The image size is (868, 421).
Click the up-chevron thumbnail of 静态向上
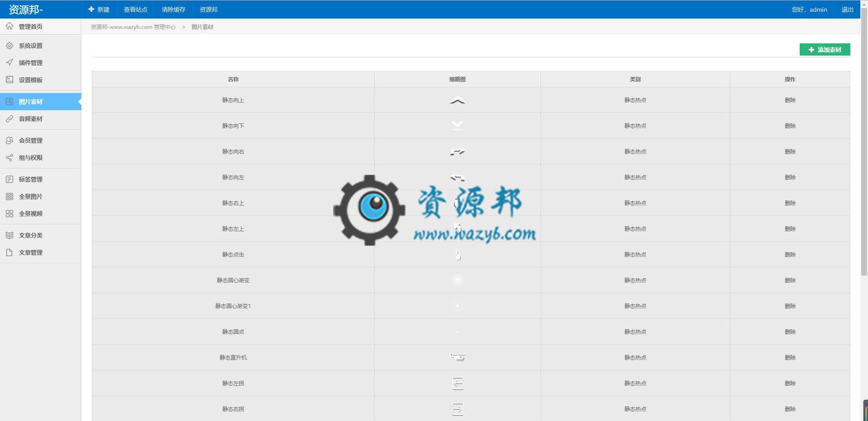tap(458, 101)
